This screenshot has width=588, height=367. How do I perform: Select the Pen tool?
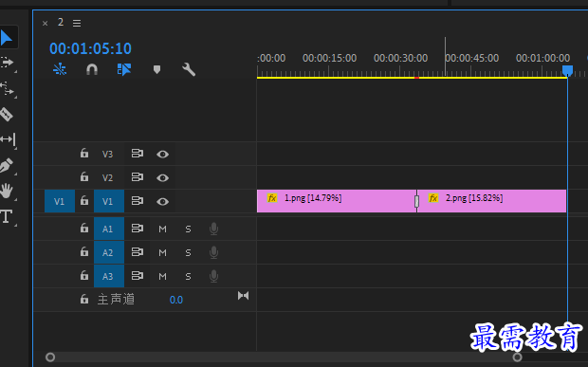[x=7, y=165]
